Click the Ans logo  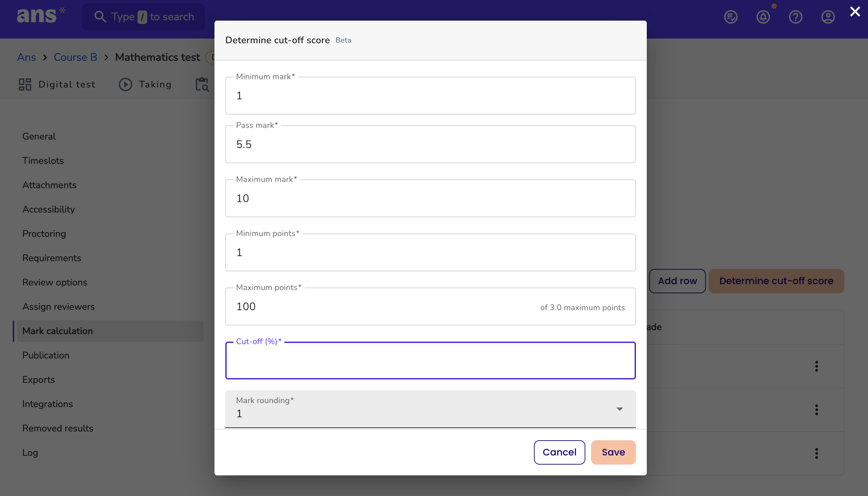click(x=41, y=15)
